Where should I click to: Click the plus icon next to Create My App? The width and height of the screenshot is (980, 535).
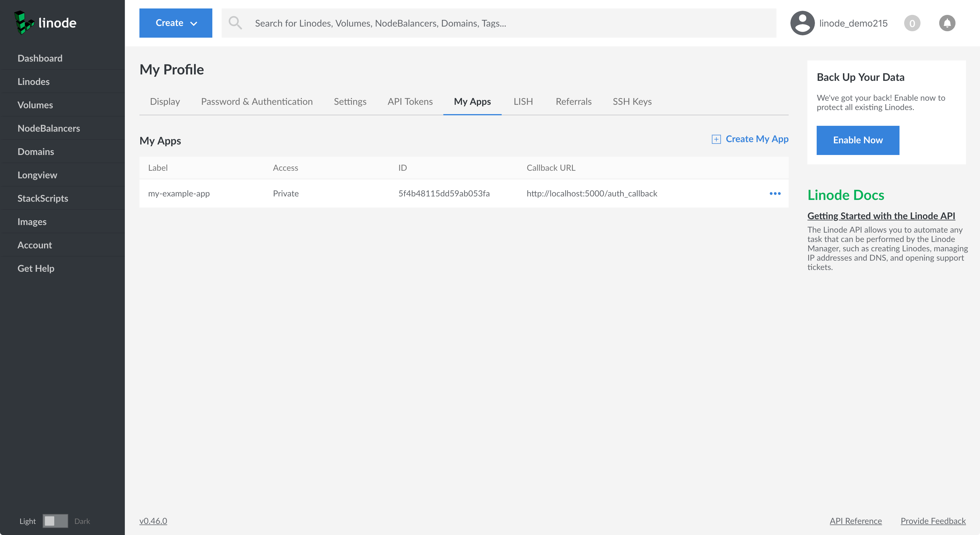[716, 139]
